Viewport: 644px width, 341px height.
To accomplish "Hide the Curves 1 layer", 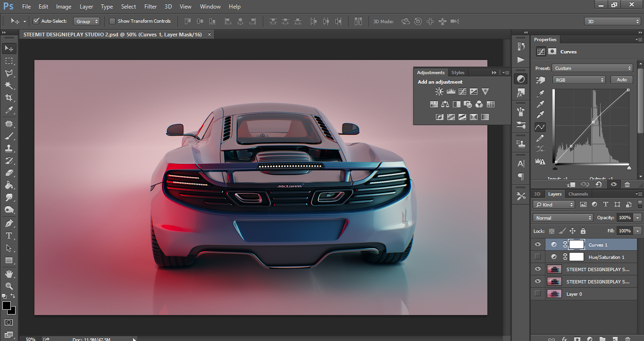I will click(x=537, y=244).
